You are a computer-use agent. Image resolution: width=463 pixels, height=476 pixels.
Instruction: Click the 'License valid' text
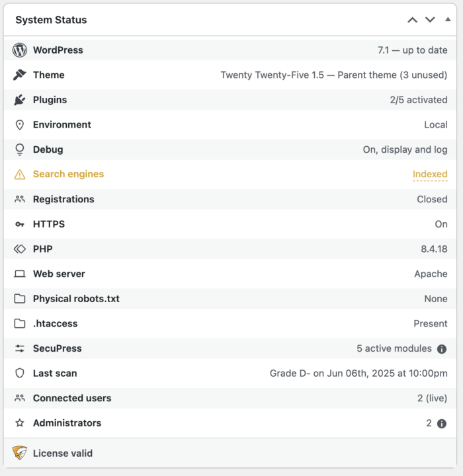(x=63, y=454)
